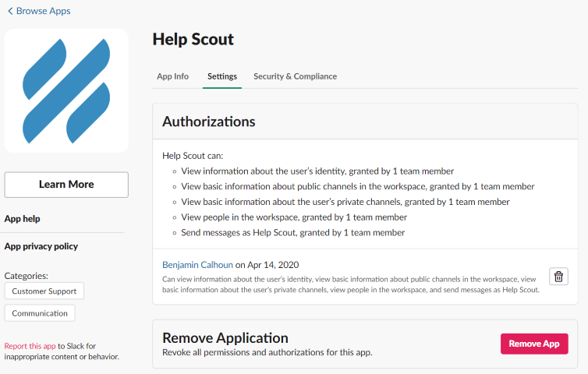The image size is (588, 374).
Task: Open the App privacy policy link
Action: [x=41, y=246]
